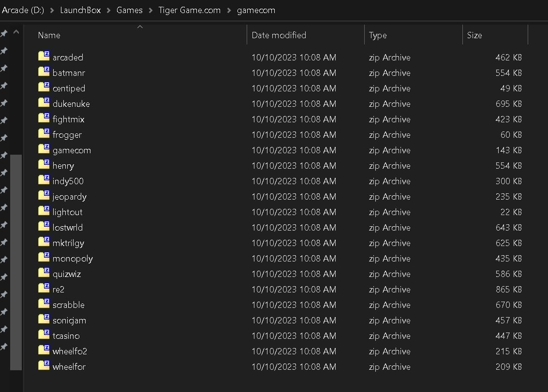Viewport: 548px width, 392px height.
Task: Select the frogger file name
Action: 67,135
